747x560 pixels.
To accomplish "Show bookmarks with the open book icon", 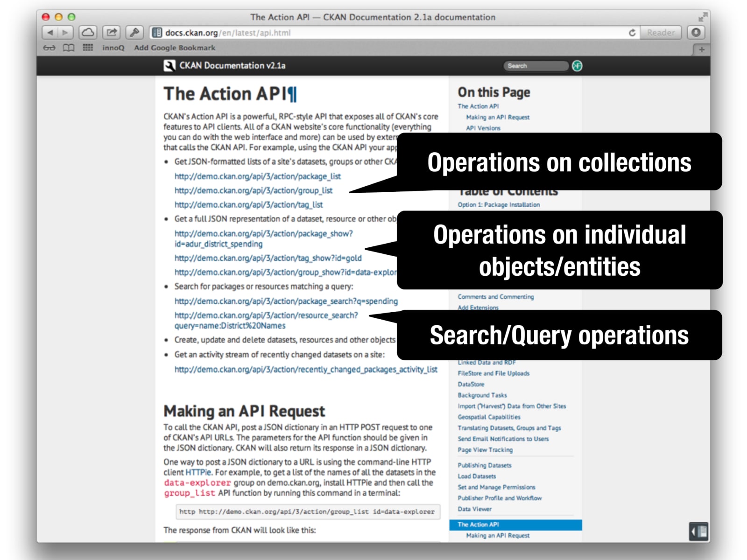I will pyautogui.click(x=69, y=48).
